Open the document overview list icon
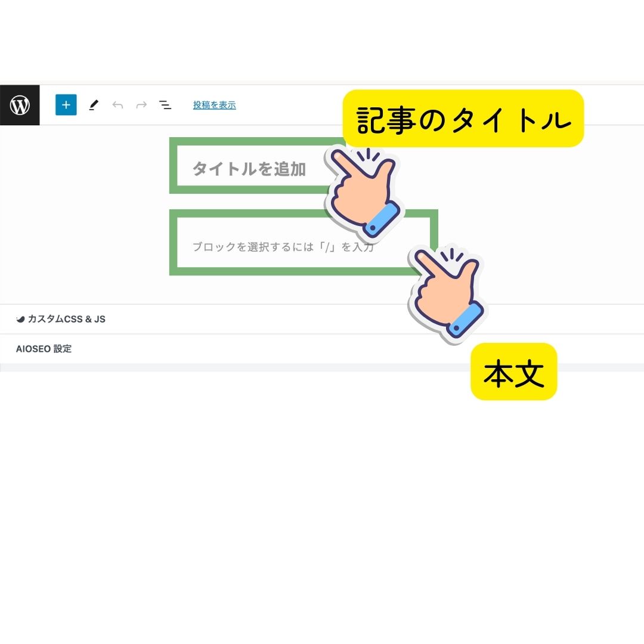644x644 pixels. point(165,105)
